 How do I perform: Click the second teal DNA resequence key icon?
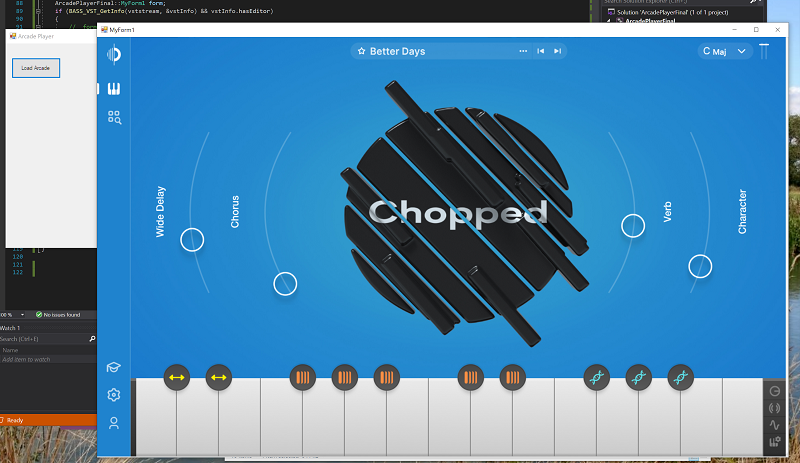[x=639, y=378]
